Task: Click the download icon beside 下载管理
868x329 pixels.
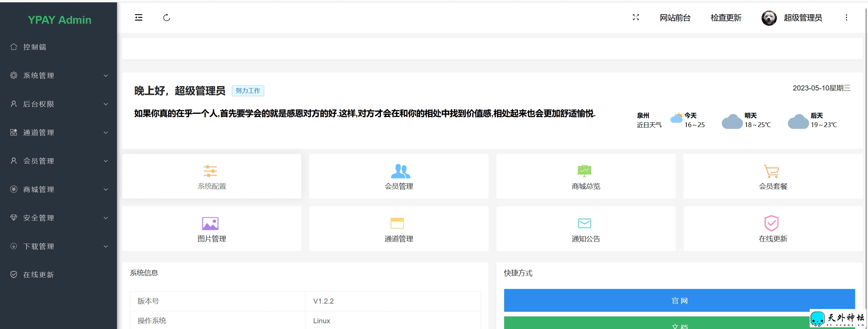Action: pyautogui.click(x=14, y=246)
